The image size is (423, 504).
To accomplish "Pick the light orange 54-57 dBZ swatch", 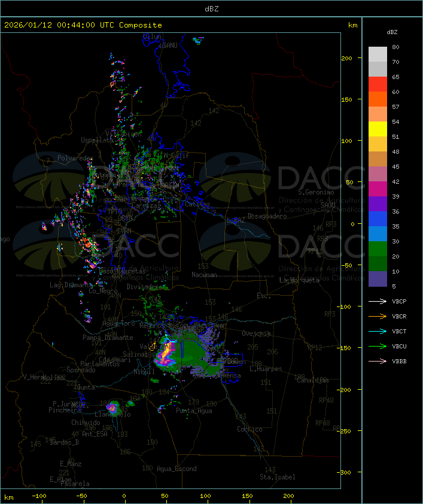I will [x=378, y=114].
